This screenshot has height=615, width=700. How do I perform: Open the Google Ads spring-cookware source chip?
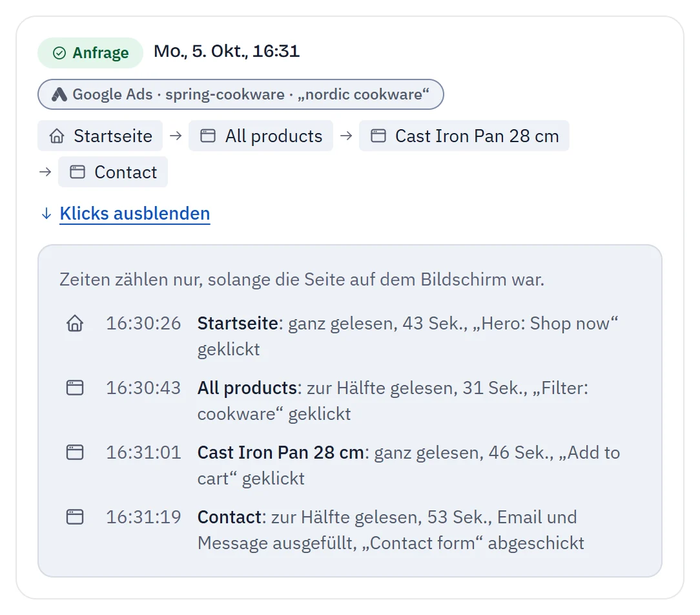click(x=241, y=94)
